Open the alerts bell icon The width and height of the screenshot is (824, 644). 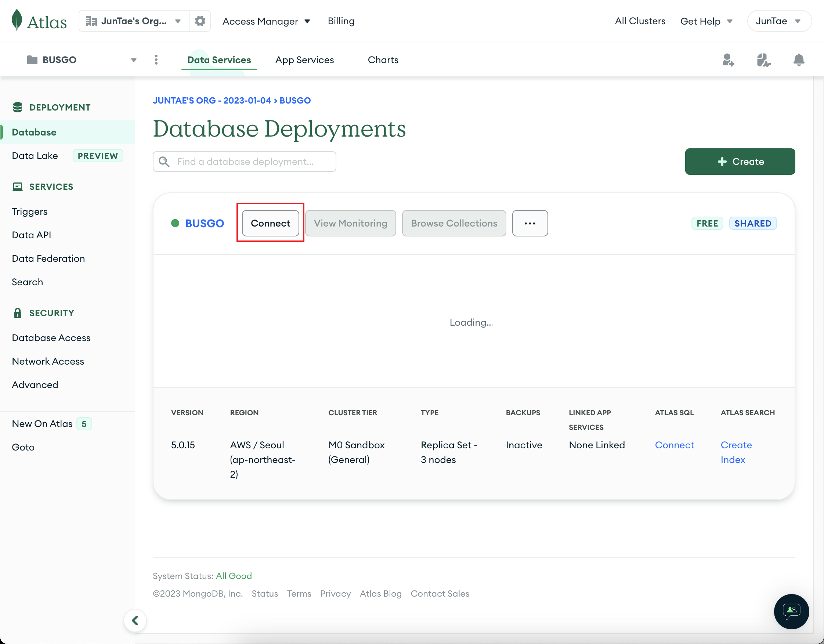coord(798,59)
